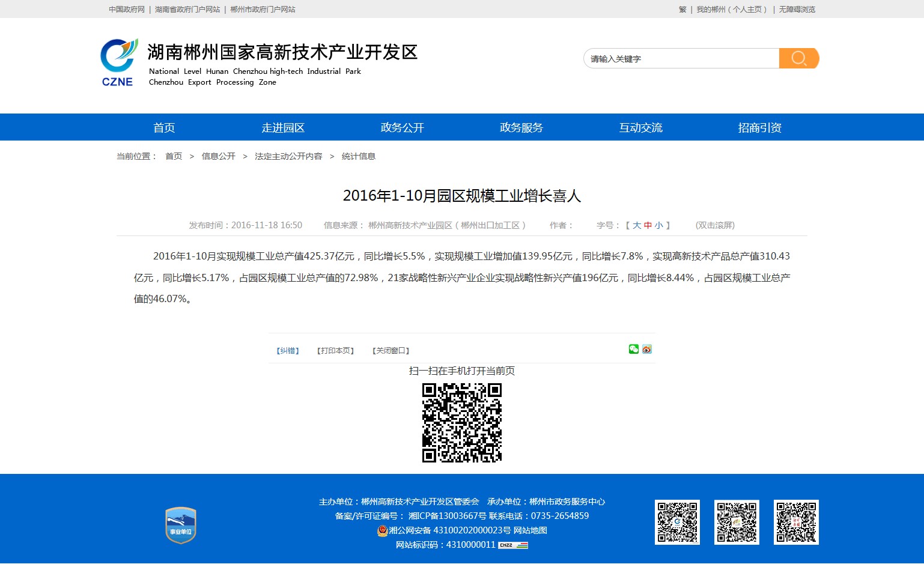924x576 pixels.
Task: Share the article via Weibo icon
Action: coord(647,350)
